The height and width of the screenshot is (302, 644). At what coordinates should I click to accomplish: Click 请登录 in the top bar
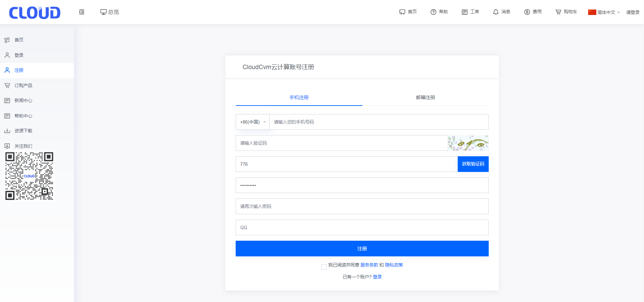[x=633, y=12]
